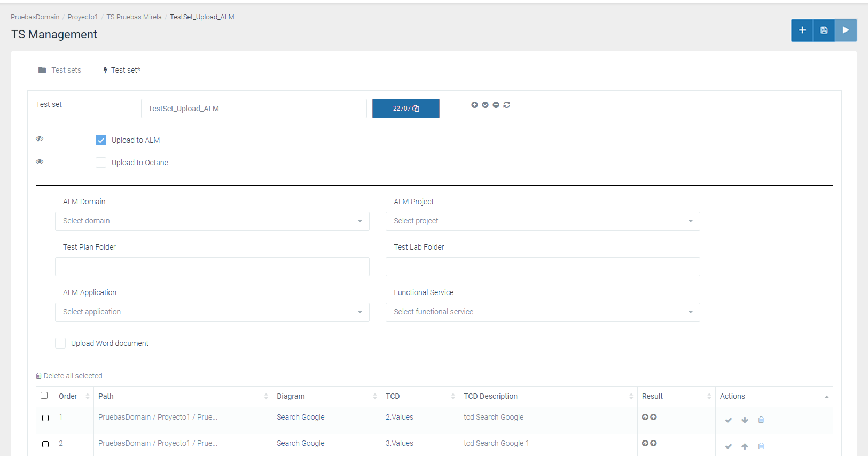Go to TS Pruebas Mirela in the breadcrumb
Image resolution: width=868 pixels, height=456 pixels.
134,17
